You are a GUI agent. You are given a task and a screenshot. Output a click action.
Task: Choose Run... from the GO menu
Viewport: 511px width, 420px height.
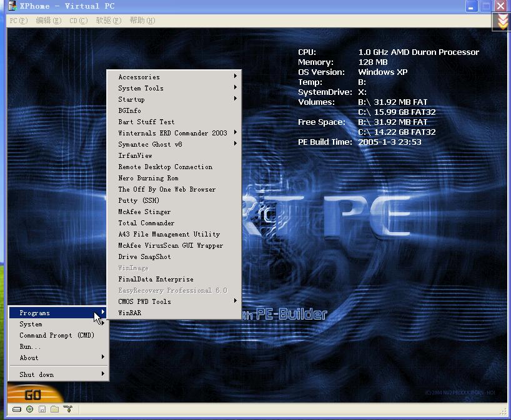[x=58, y=346]
